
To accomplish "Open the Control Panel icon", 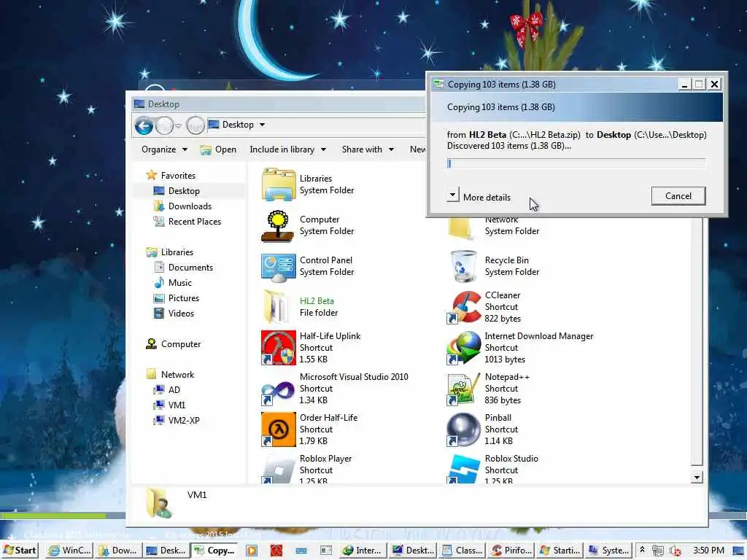I will coord(278,267).
